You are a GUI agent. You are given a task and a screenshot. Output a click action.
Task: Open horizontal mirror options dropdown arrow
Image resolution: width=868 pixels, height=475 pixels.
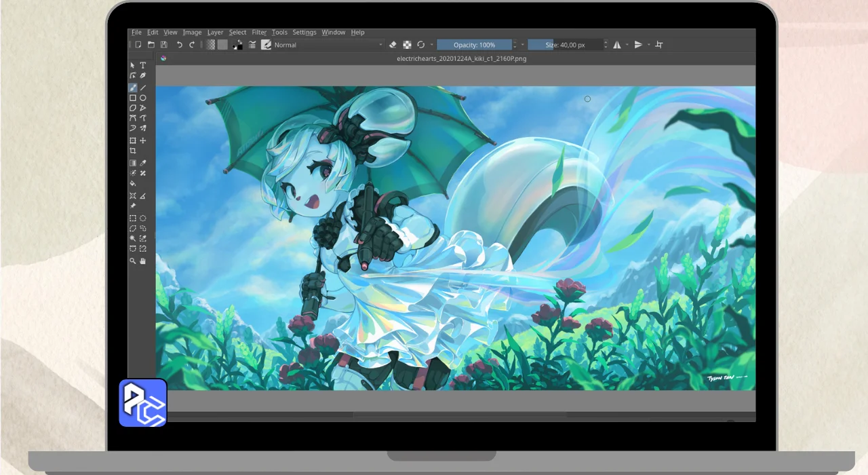(627, 45)
